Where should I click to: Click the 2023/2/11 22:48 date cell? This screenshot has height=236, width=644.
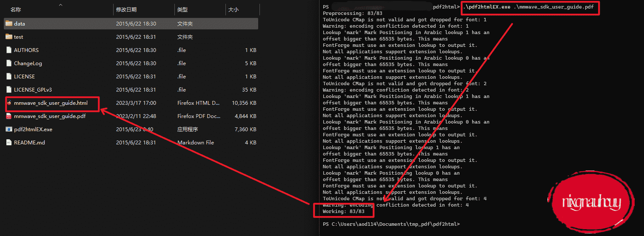(136, 116)
